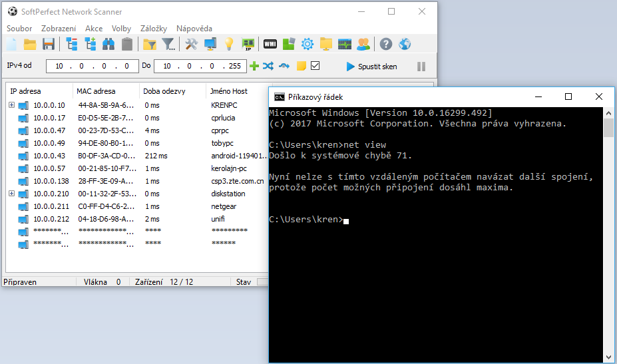
Task: Toggle the checkbox next to the yellow note
Action: coord(315,66)
